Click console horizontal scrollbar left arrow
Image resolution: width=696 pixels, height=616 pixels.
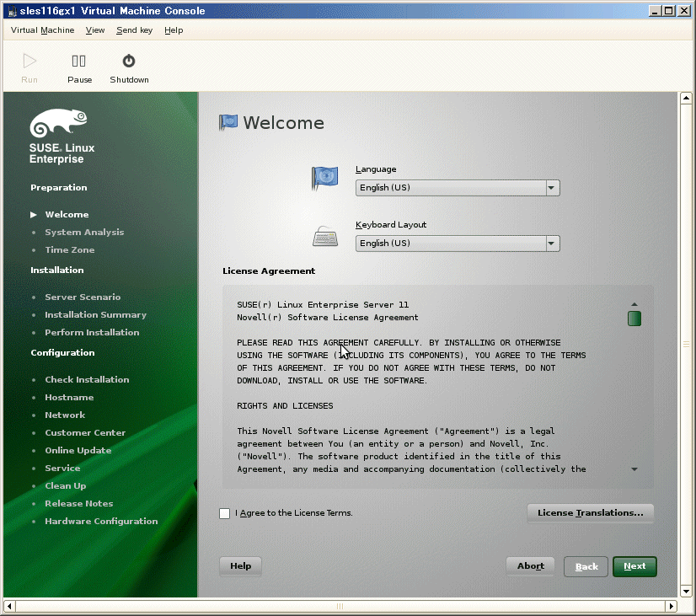coord(10,606)
